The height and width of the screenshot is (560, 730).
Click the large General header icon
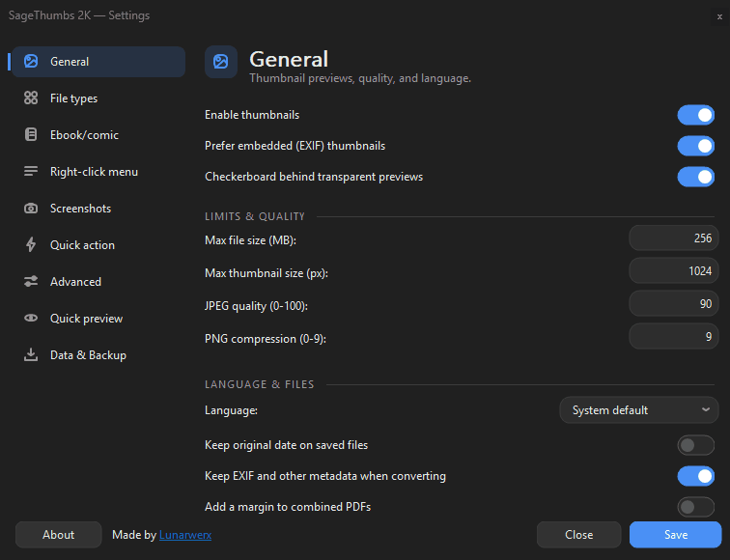(221, 62)
